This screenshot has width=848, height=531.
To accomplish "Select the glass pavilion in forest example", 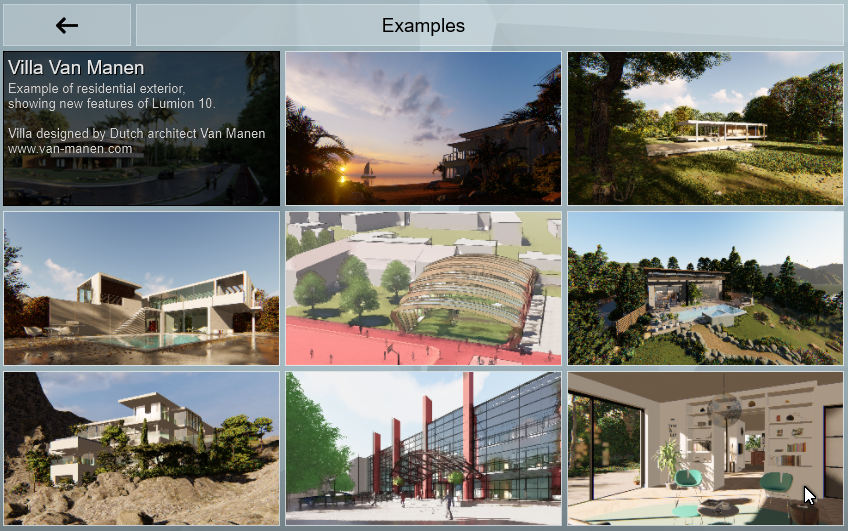I will [x=705, y=128].
